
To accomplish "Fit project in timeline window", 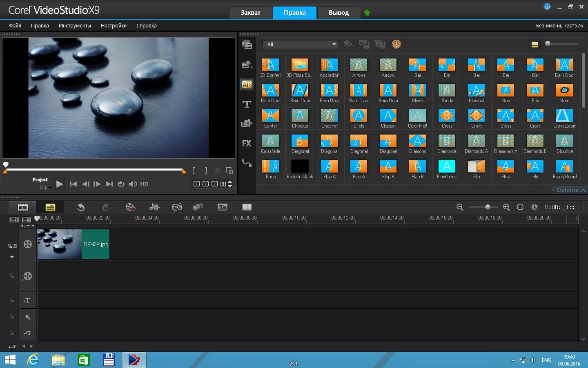I will click(520, 207).
